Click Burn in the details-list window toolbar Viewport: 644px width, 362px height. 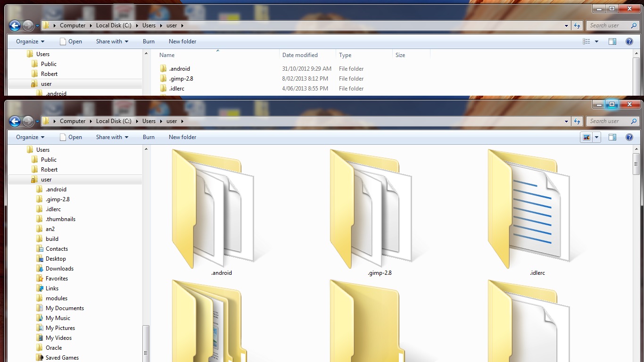pyautogui.click(x=149, y=41)
